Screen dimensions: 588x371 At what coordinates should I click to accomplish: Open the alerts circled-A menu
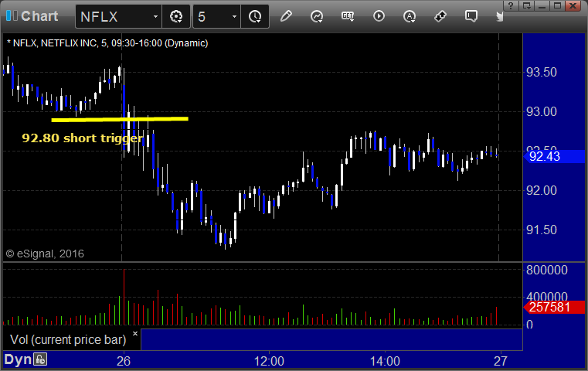pyautogui.click(x=409, y=16)
